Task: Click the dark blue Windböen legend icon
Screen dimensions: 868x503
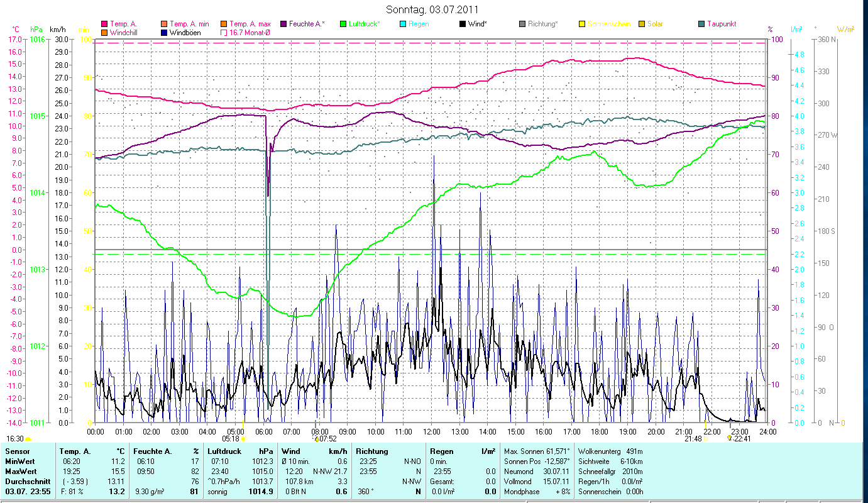Action: 164,32
